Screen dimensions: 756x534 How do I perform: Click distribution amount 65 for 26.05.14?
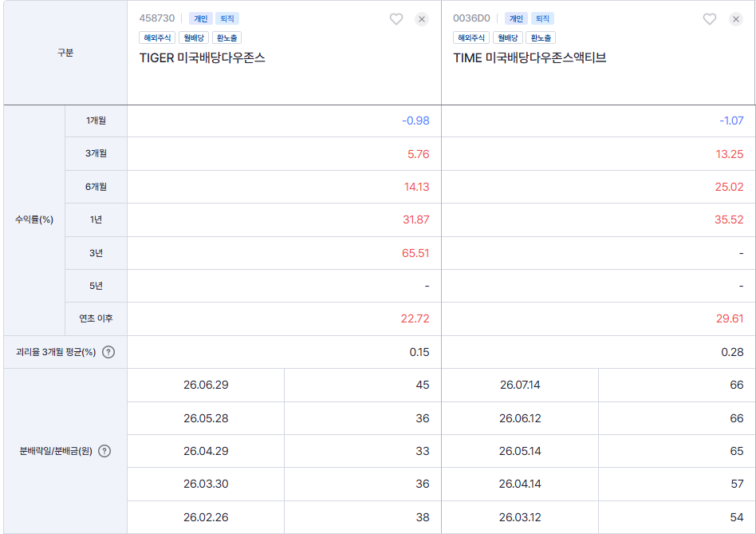click(737, 451)
